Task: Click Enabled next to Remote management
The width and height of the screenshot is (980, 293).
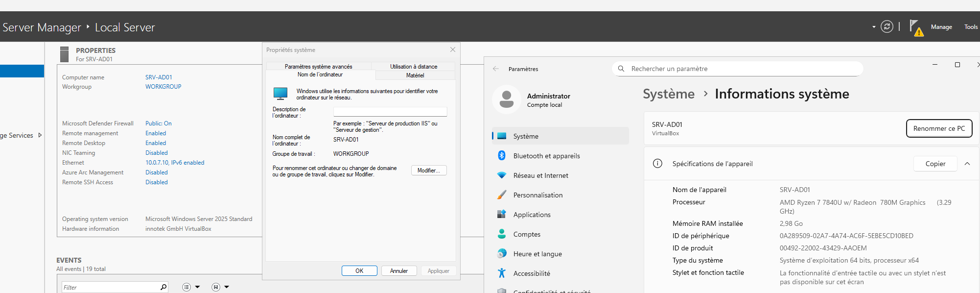Action: point(156,133)
